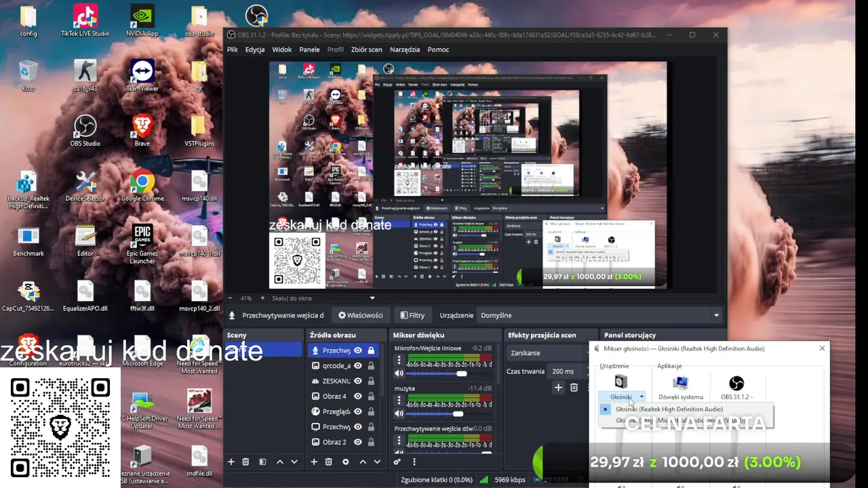Open the Narzędzia menu
This screenshot has width=868, height=488.
click(405, 49)
